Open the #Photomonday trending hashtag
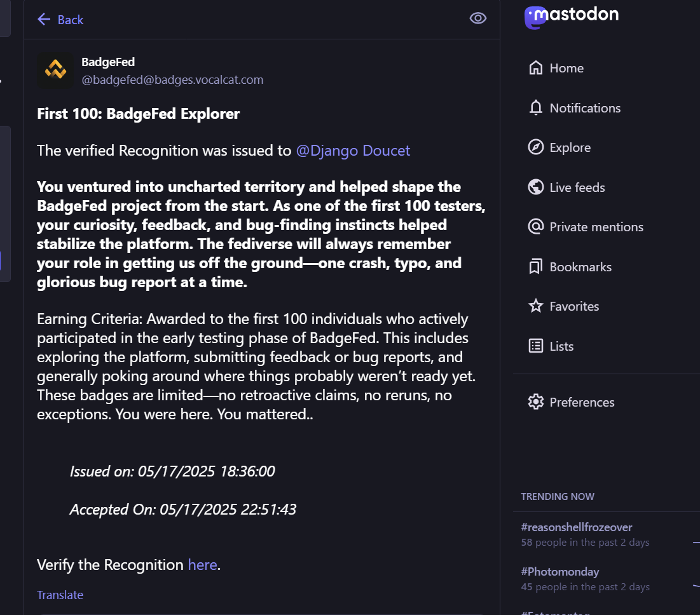The image size is (700, 615). [x=559, y=572]
